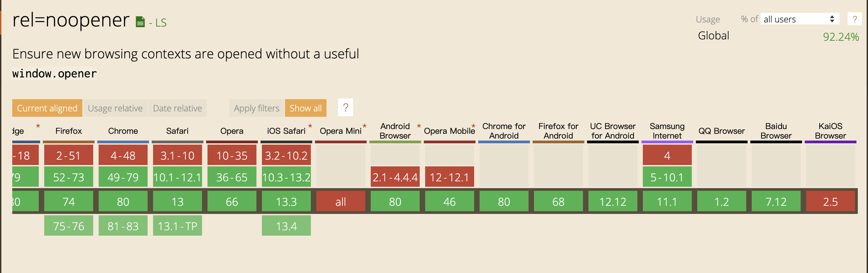The height and width of the screenshot is (273, 868).
Task: Click the red Opera Mini all cell
Action: (341, 202)
